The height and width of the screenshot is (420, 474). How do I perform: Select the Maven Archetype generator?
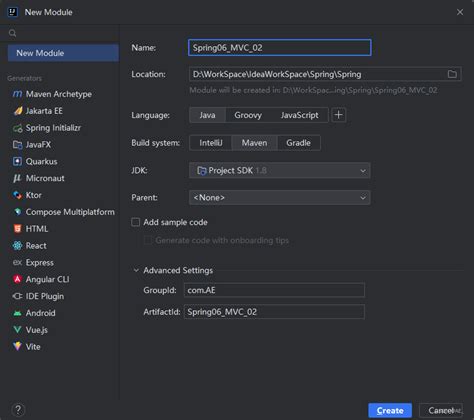pos(52,94)
